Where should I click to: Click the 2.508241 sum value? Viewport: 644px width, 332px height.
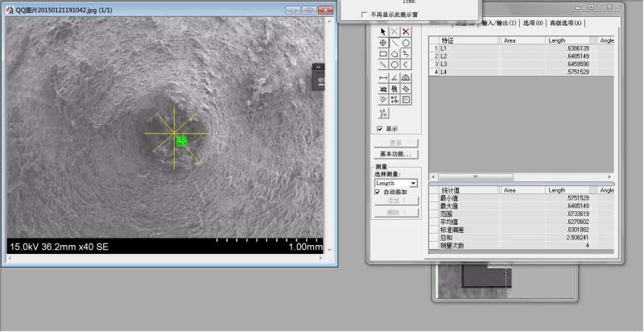(578, 238)
